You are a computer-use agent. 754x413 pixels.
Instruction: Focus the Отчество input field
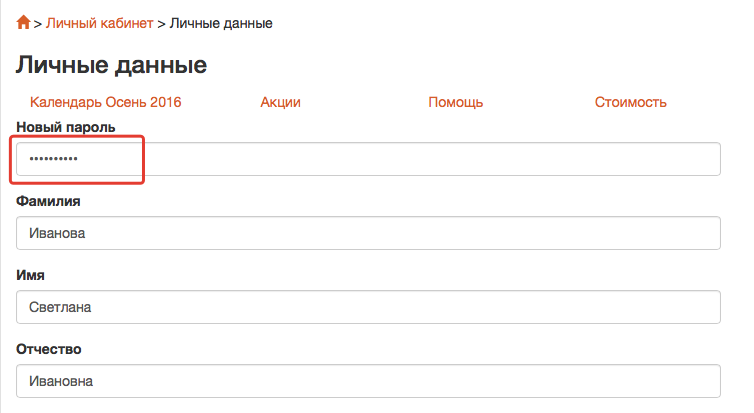pyautogui.click(x=368, y=381)
